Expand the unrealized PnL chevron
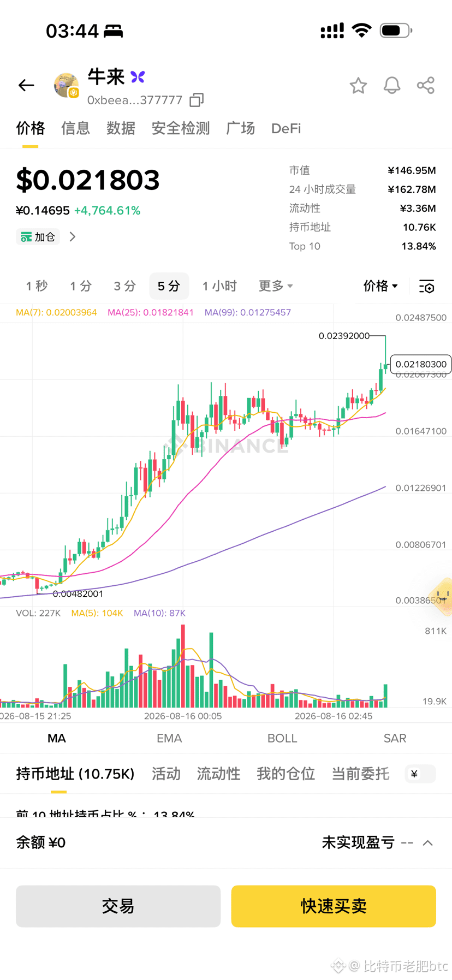Screen dimensions: 452x980 tap(428, 843)
